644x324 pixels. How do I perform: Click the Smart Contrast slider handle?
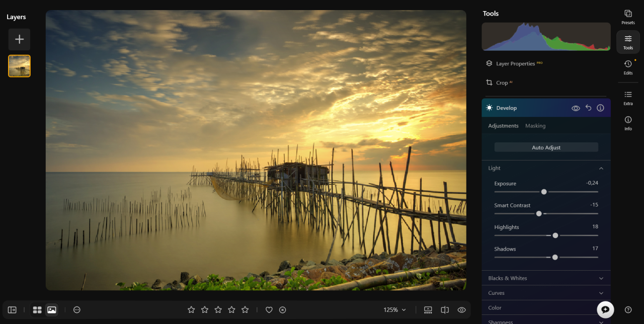click(x=539, y=213)
